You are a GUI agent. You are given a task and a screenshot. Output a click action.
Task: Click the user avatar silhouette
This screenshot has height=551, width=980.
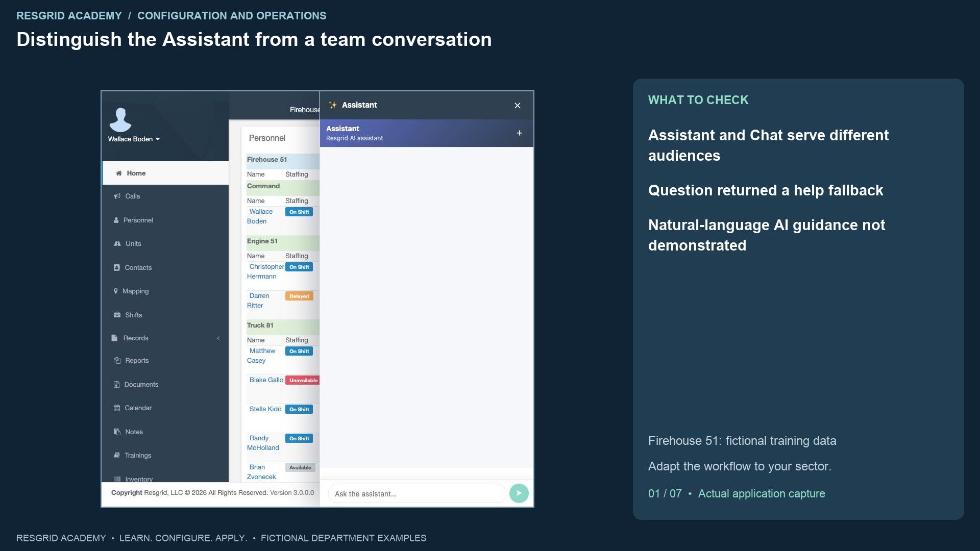point(120,120)
